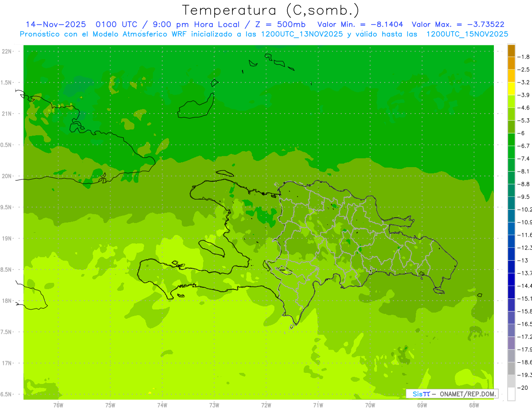Click the '68W' longitude label

pyautogui.click(x=474, y=405)
